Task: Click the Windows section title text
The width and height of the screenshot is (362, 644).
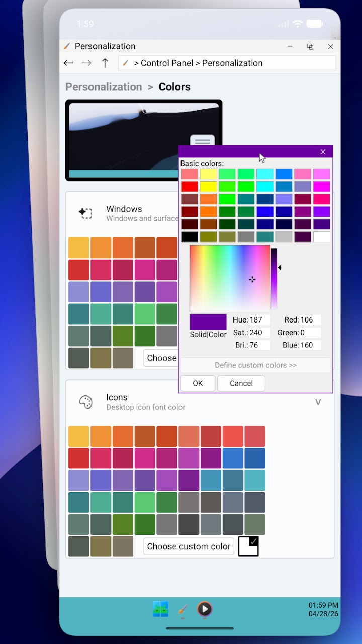Action: (124, 209)
